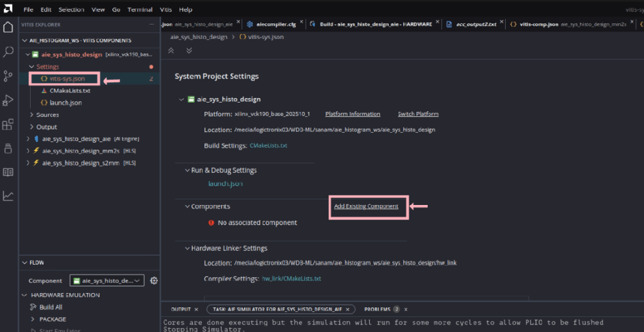
Task: Collapse aie_sys_histo_design project settings header
Action: [x=181, y=99]
